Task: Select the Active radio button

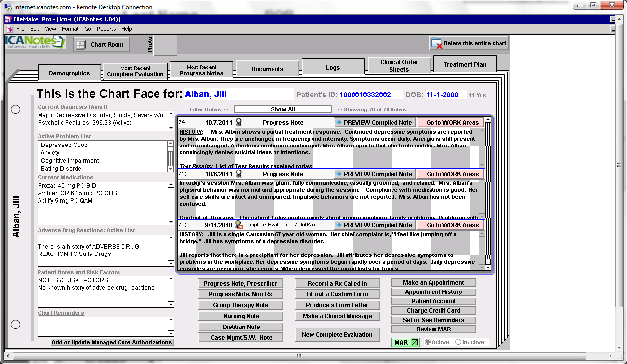Action: click(427, 342)
